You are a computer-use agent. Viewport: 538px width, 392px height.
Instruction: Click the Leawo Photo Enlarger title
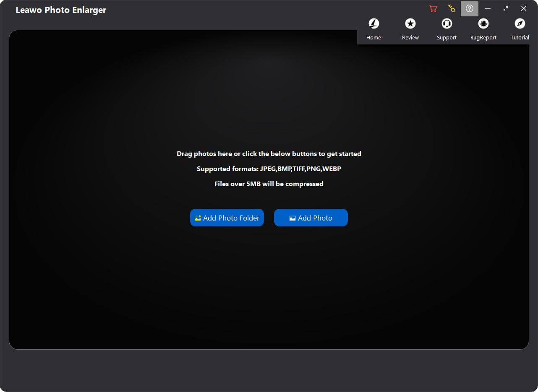[x=61, y=10]
